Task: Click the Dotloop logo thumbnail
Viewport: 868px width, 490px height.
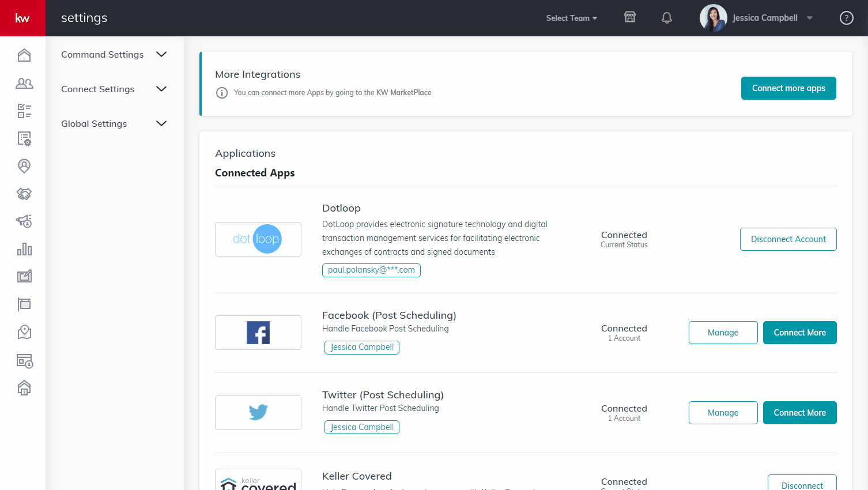Action: pos(258,239)
